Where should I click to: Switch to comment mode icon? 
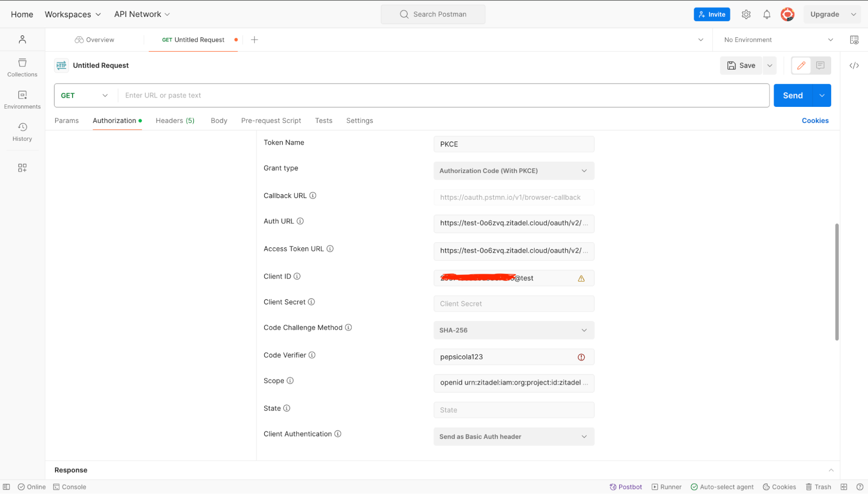coord(820,66)
